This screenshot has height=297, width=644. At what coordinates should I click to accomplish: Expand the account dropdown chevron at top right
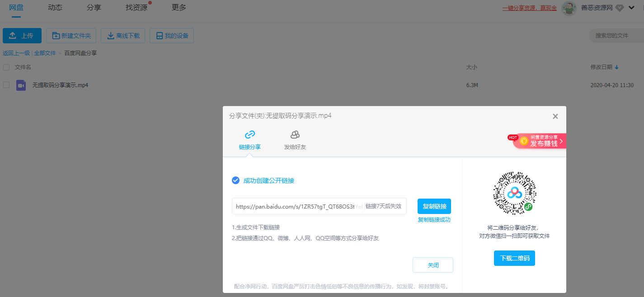pyautogui.click(x=631, y=8)
